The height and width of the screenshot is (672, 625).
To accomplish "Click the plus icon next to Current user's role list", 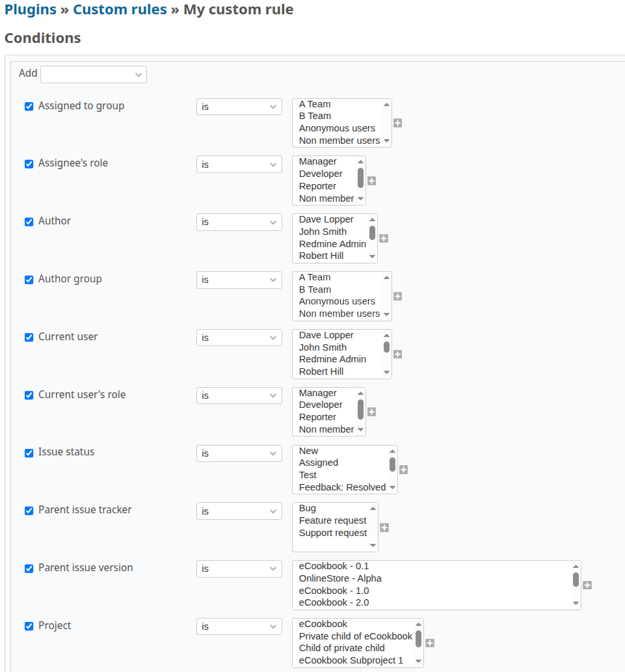I will click(x=371, y=412).
